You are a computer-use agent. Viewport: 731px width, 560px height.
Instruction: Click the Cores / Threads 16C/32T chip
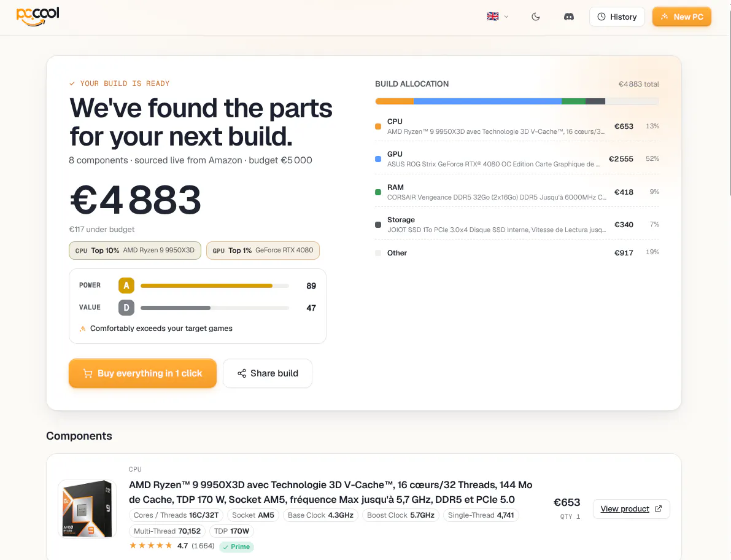[x=176, y=515]
